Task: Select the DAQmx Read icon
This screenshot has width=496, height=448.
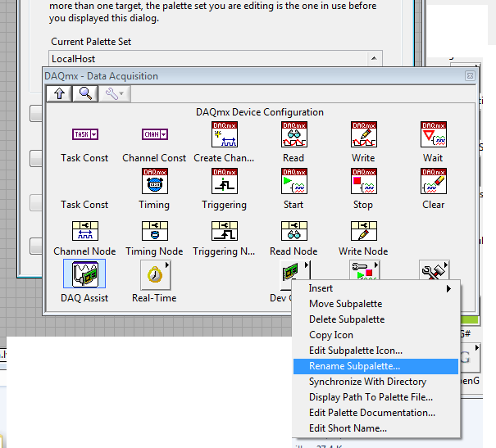Action: click(294, 134)
